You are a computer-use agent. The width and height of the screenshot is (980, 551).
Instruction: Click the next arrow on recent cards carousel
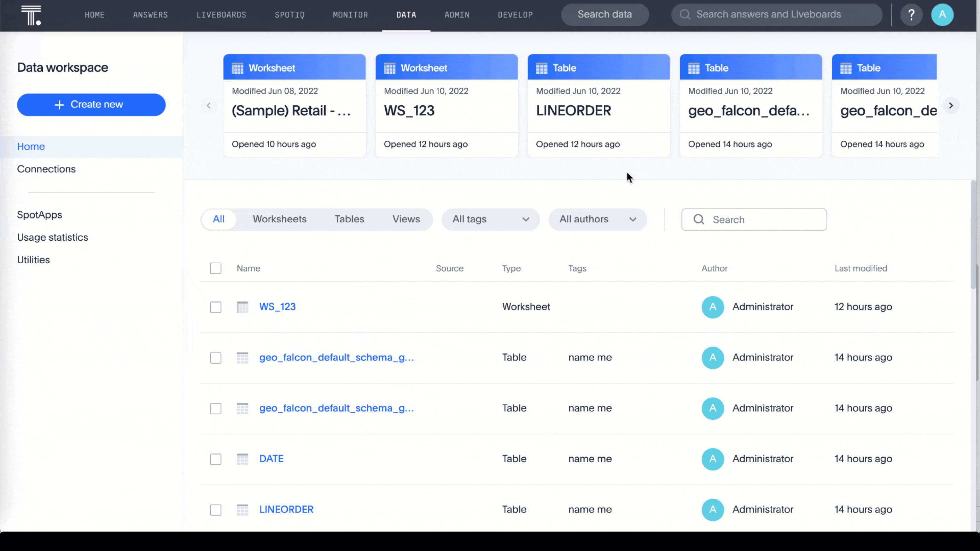point(951,105)
